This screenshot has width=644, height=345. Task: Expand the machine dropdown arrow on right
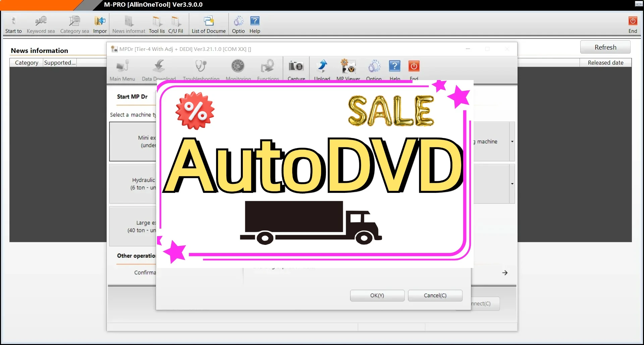[512, 142]
